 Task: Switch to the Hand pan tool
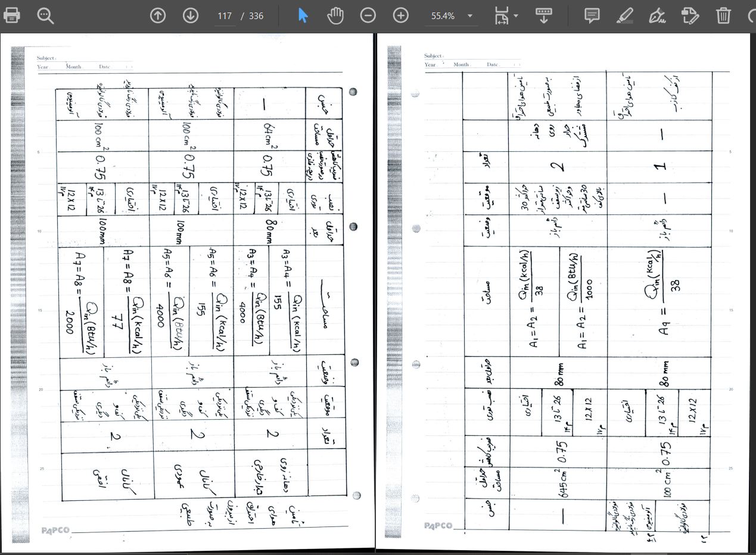335,15
